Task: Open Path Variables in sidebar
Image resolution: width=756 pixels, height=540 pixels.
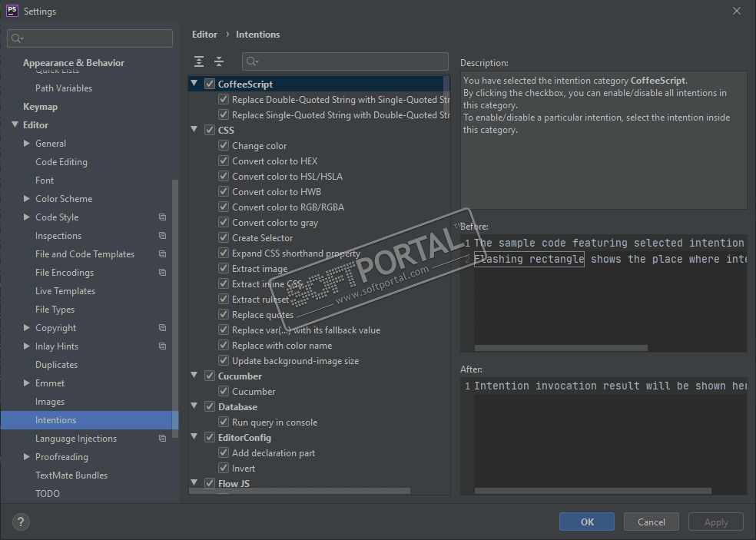Action: (x=64, y=88)
